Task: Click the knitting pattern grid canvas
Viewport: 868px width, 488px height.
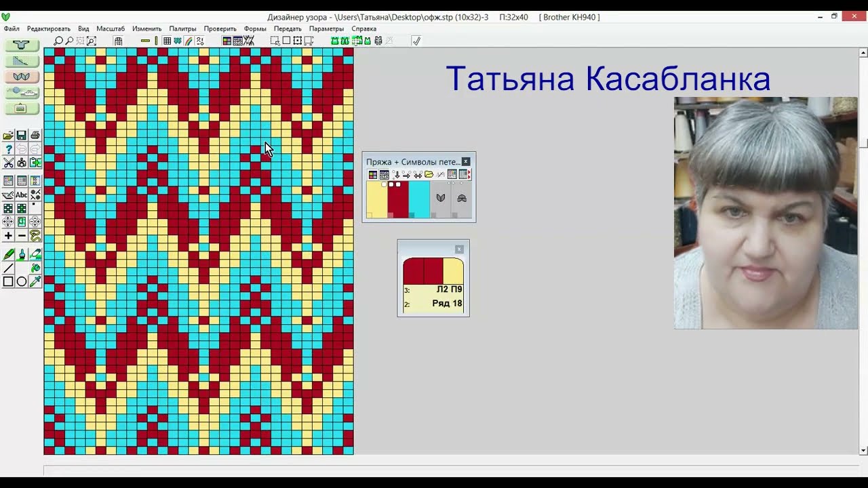Action: point(199,251)
